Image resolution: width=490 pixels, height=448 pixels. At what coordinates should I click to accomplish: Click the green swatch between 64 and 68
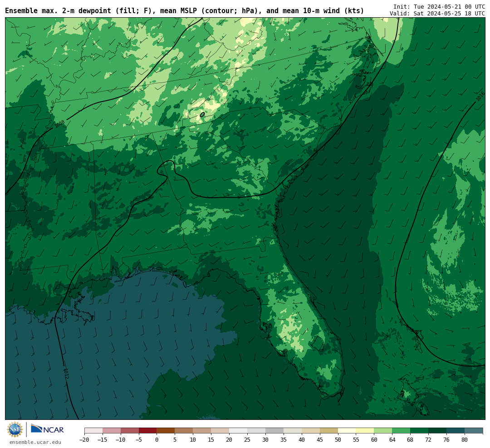pos(402,430)
